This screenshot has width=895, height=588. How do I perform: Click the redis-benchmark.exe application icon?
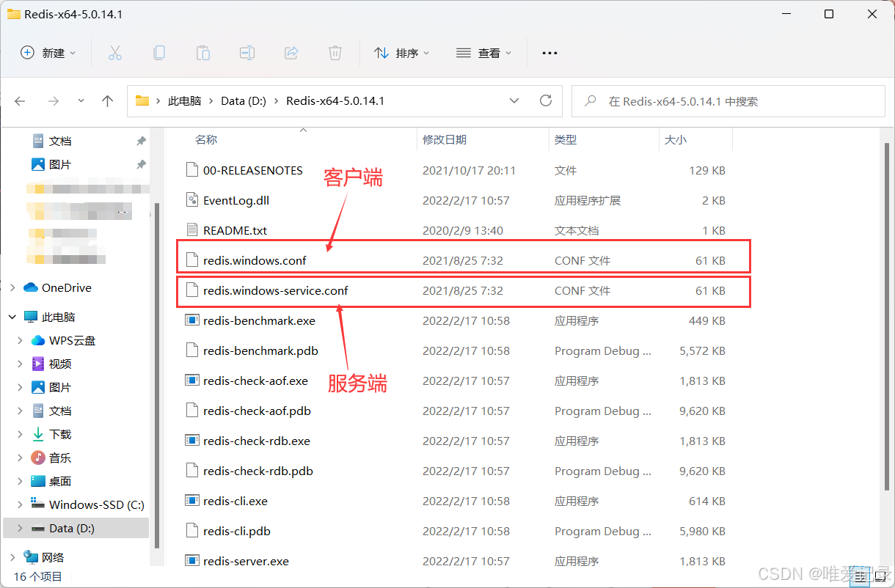[192, 320]
